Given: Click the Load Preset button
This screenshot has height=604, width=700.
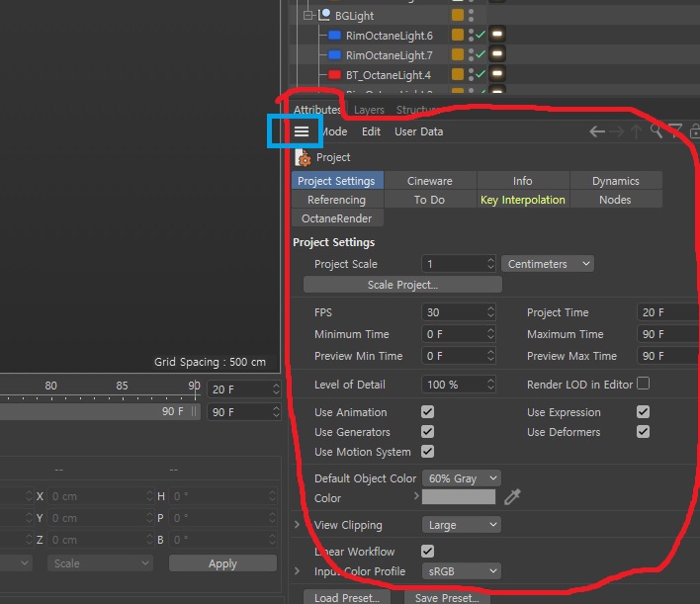Looking at the screenshot, I should (346, 597).
